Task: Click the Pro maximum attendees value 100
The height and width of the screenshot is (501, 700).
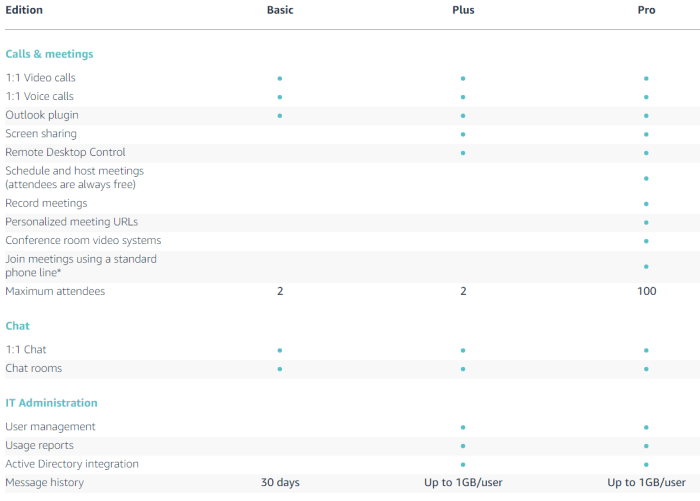Action: point(647,292)
